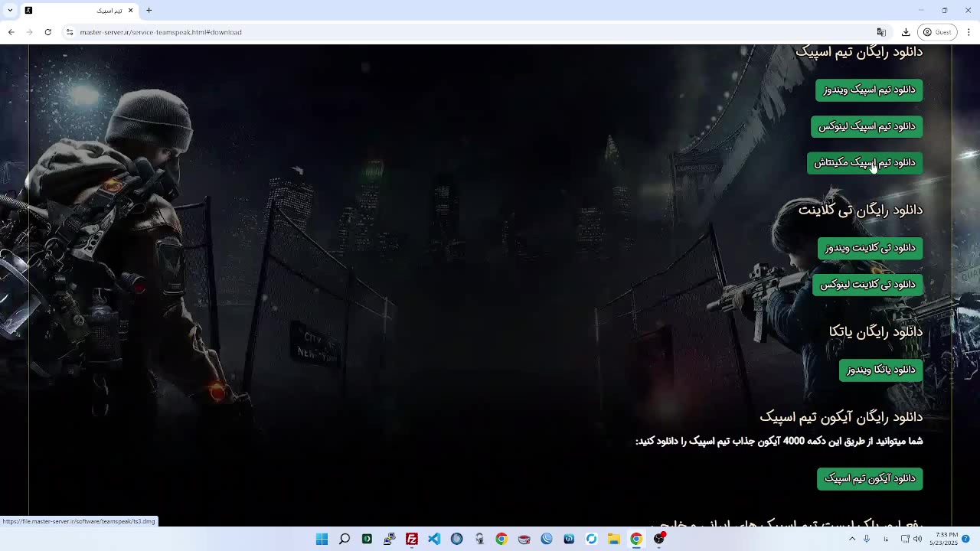Click the دانلود رایگان یاتکا heading

coord(876,331)
